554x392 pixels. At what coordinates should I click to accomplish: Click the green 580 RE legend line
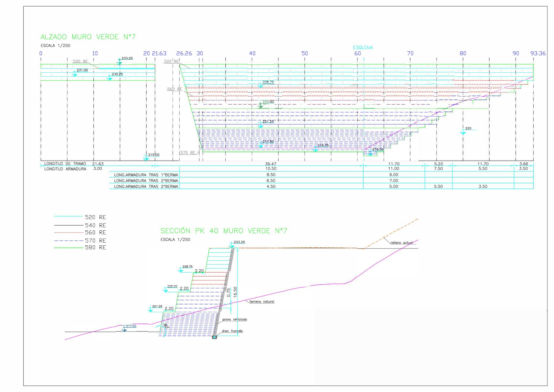pos(68,248)
